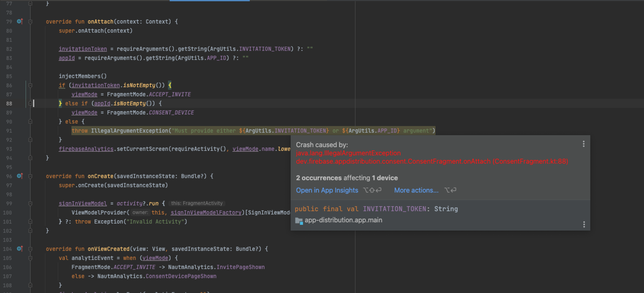Expand the onViewCreated function block
Viewport: 644px width, 293px height.
[x=30, y=249]
